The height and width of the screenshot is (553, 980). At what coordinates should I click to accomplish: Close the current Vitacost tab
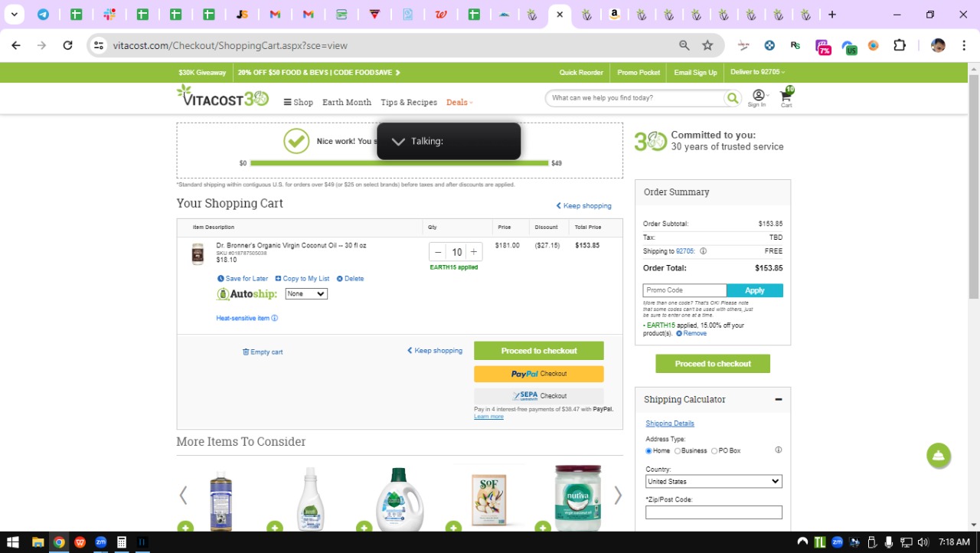click(x=560, y=15)
